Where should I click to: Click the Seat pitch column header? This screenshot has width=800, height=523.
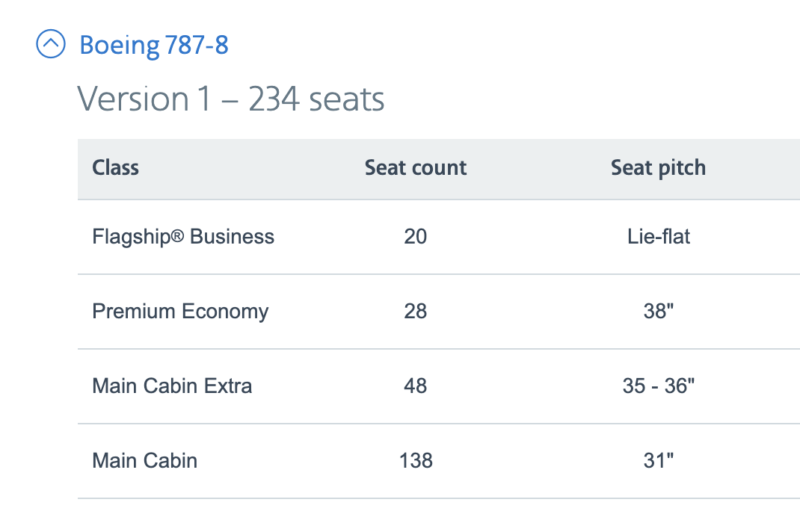click(x=658, y=167)
